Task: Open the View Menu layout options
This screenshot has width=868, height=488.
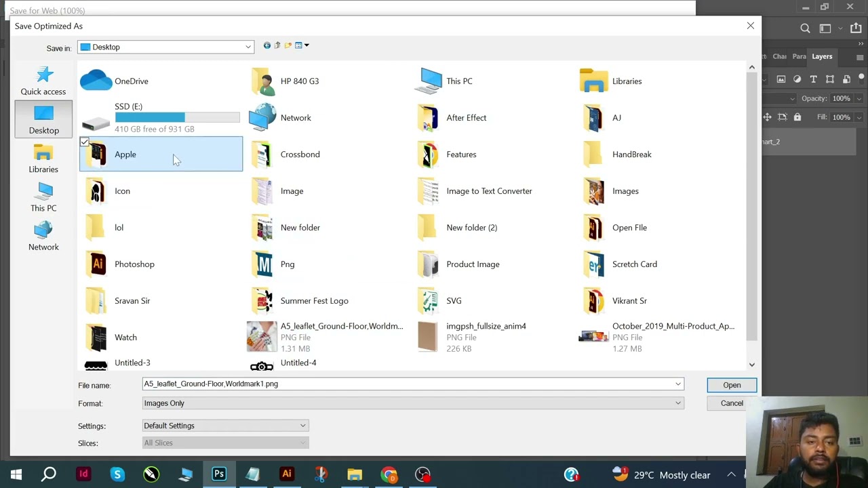Action: (302, 45)
